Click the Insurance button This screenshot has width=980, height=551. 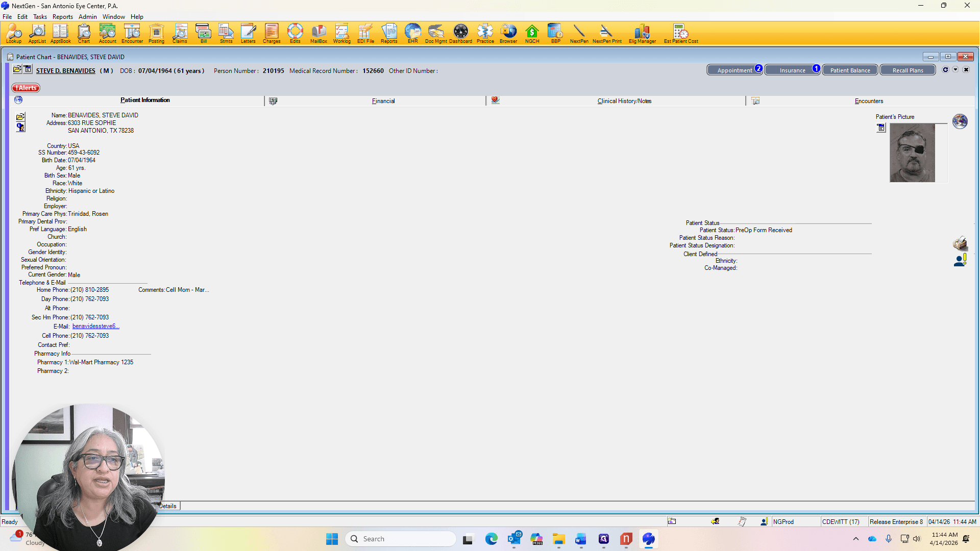click(792, 70)
